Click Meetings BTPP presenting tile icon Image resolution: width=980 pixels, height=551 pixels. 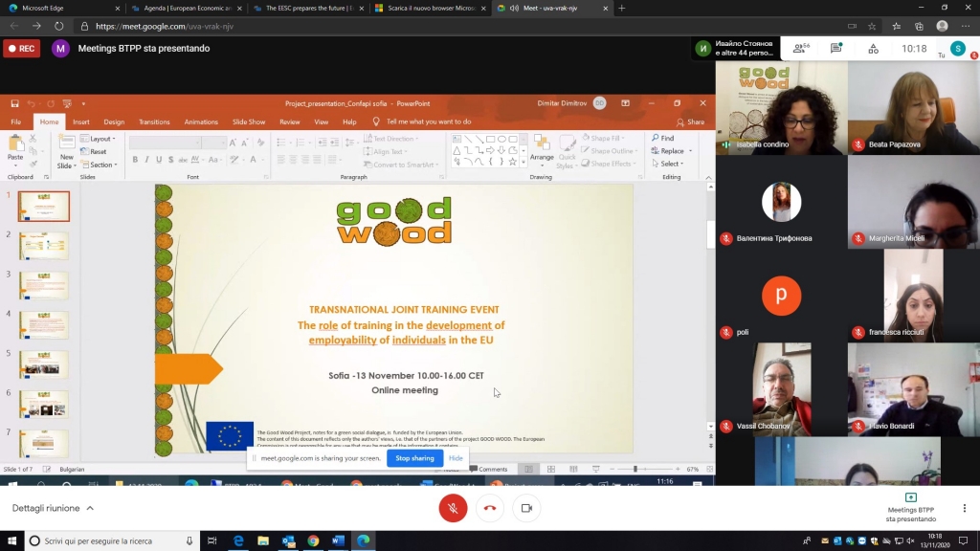pyautogui.click(x=911, y=497)
